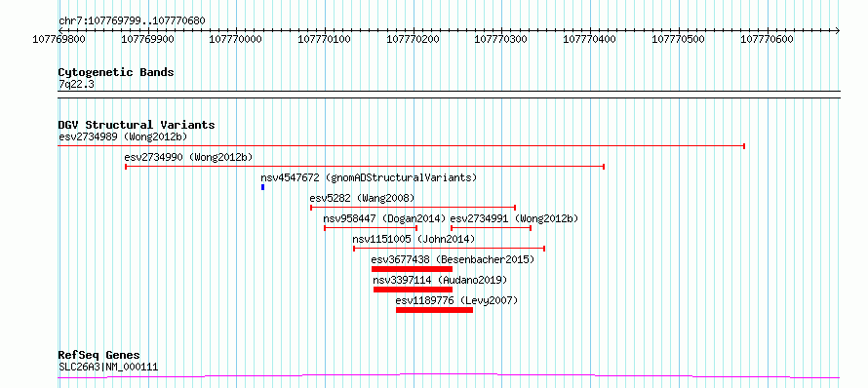Click the small blue nsv4547672 variant marker
This screenshot has height=388, width=868.
pyautogui.click(x=263, y=187)
